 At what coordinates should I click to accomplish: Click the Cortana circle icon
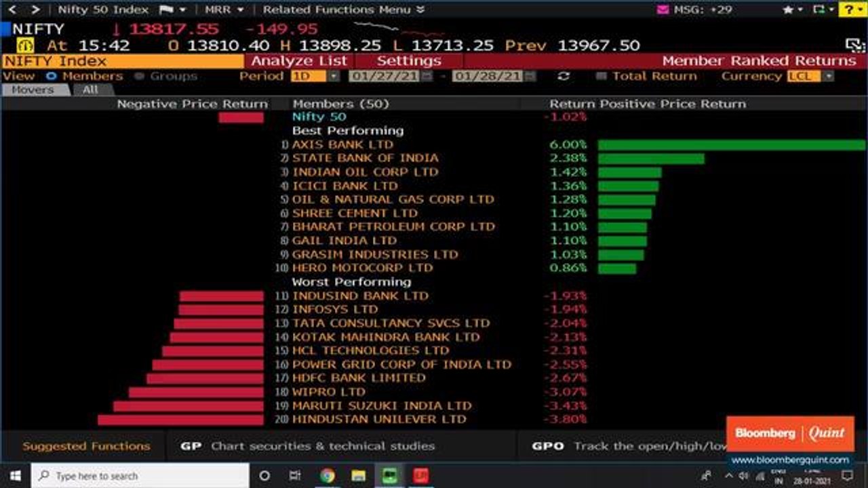point(265,476)
